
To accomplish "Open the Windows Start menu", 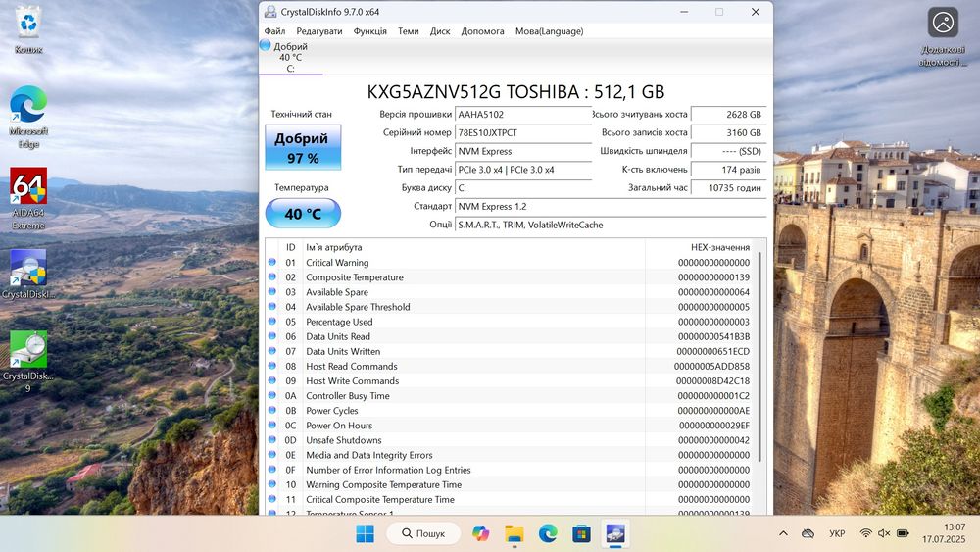I will pos(365,534).
